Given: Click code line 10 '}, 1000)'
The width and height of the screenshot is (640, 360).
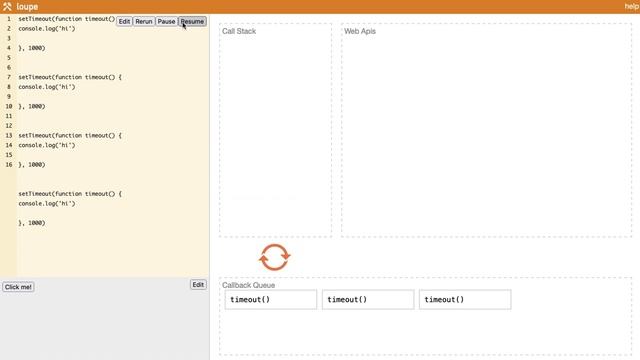Looking at the screenshot, I should click(32, 106).
